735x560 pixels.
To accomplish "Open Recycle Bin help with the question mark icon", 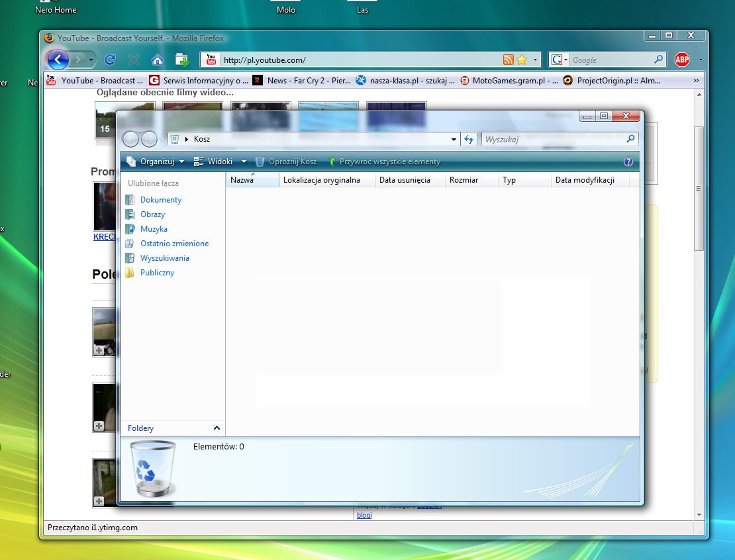I will [x=628, y=161].
